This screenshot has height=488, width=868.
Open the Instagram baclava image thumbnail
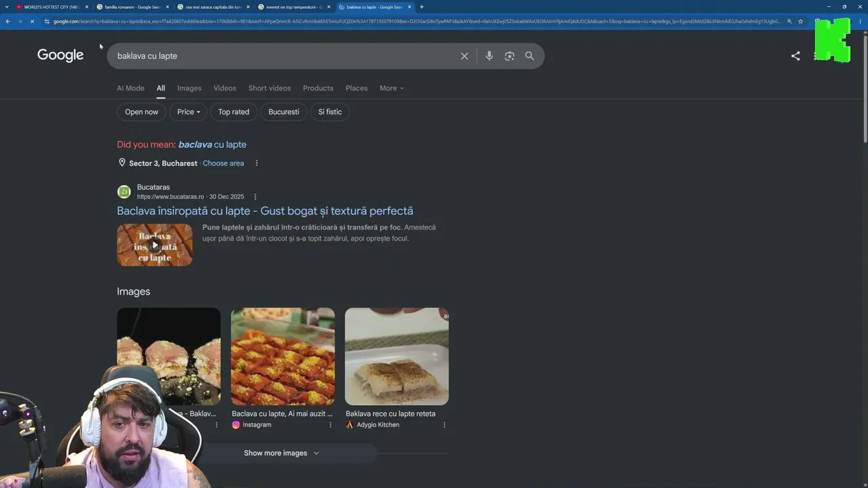(x=283, y=357)
